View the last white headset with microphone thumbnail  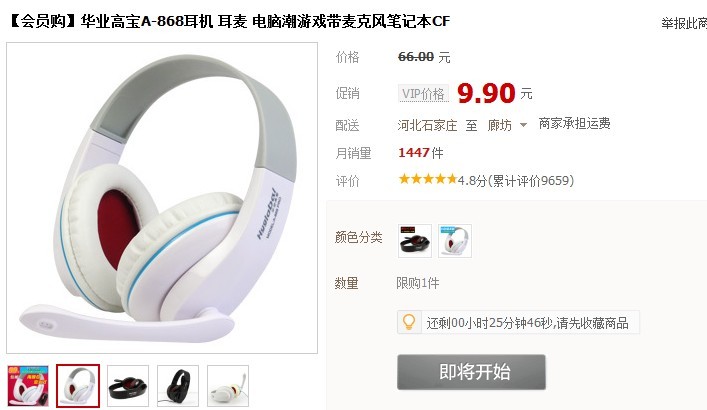[228, 386]
